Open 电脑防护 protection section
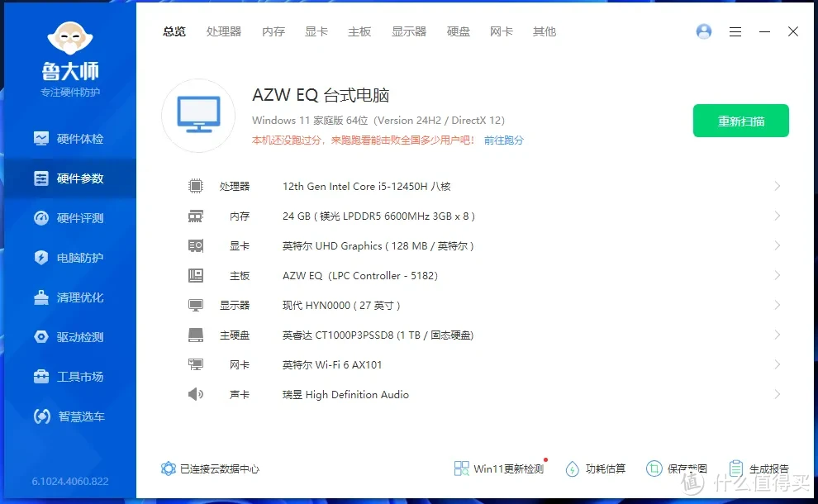This screenshot has height=504, width=818. (x=69, y=258)
